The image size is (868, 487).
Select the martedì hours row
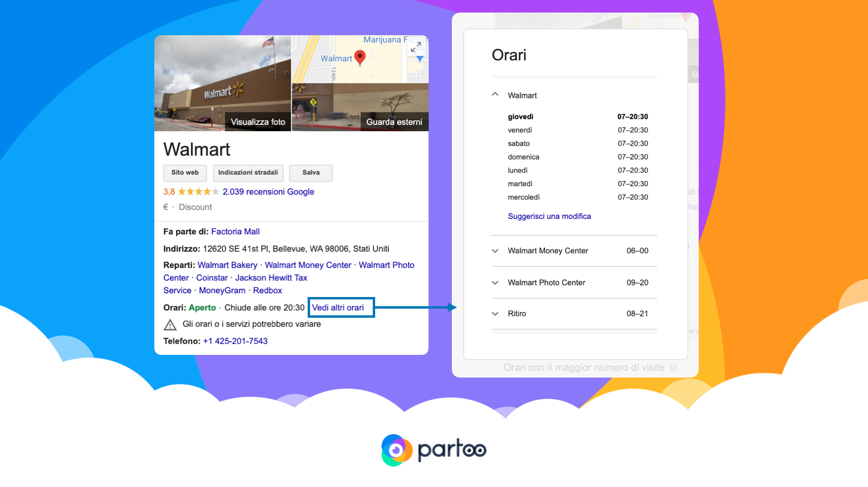click(578, 184)
